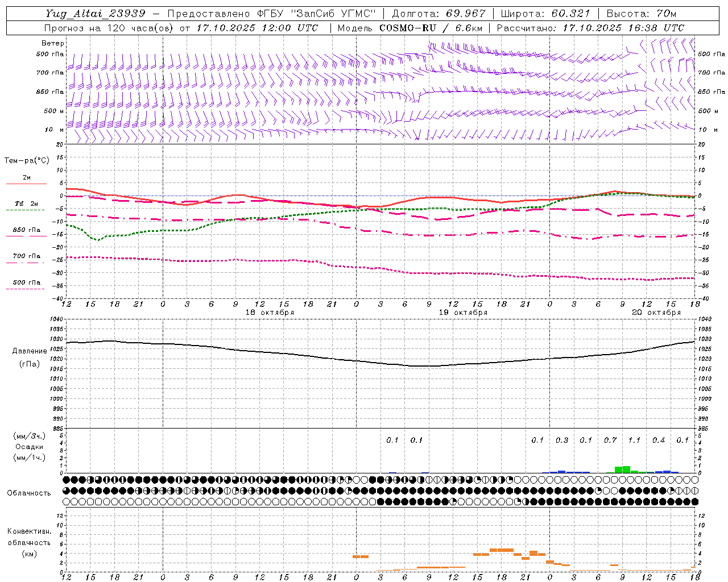Click the Ветер wind panel label
Screen dimensions: 728x582
[53, 43]
